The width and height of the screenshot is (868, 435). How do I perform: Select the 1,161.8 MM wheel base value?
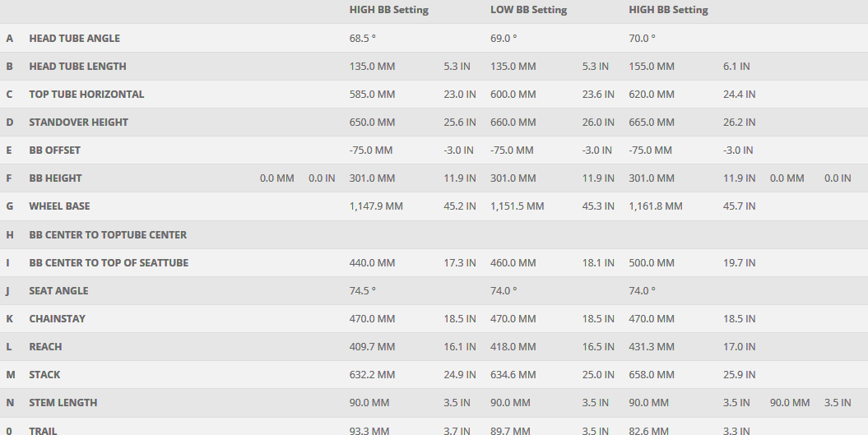[656, 206]
